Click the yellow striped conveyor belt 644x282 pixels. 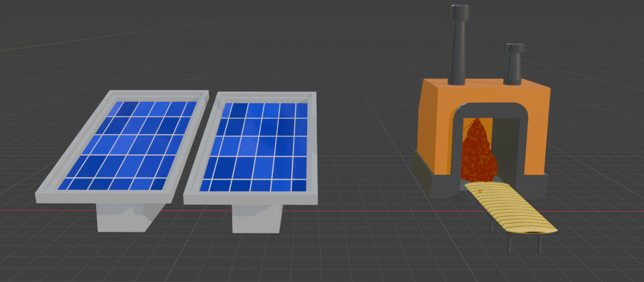tap(509, 209)
